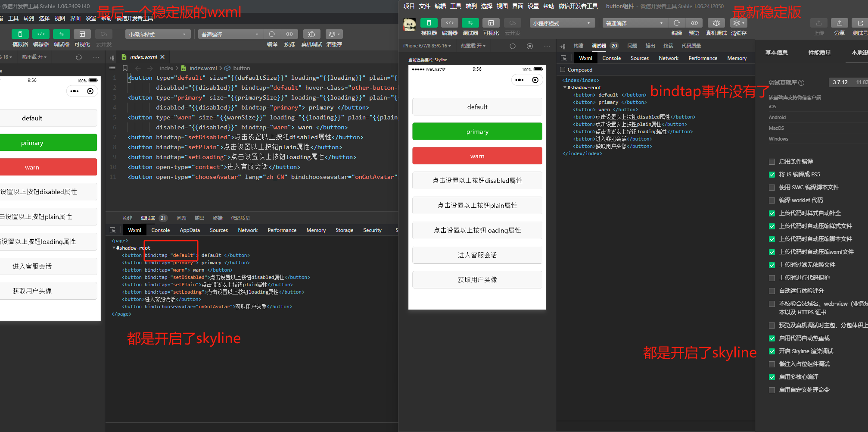
Task: Open 清缓存 layers dropdown in left window
Action: coord(334,34)
